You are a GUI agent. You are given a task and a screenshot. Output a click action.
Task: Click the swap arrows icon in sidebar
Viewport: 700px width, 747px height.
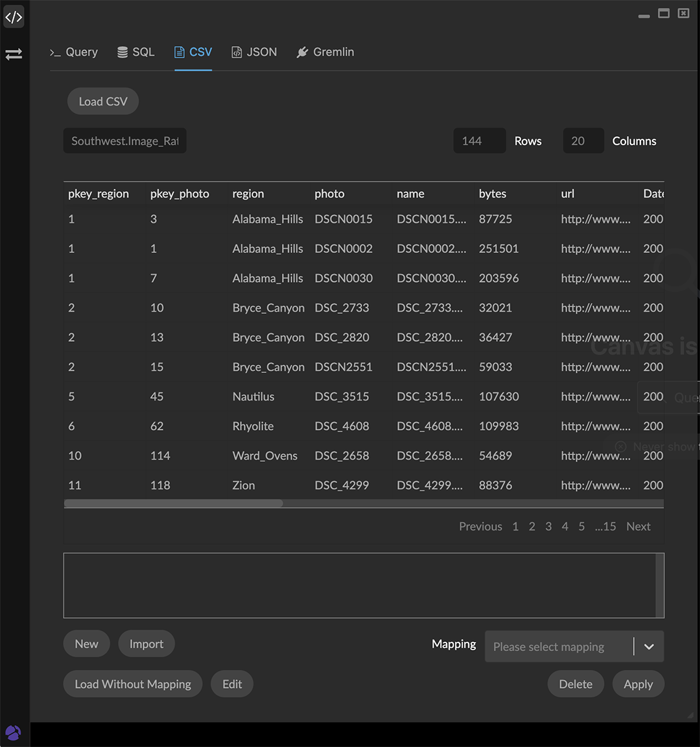(x=14, y=54)
